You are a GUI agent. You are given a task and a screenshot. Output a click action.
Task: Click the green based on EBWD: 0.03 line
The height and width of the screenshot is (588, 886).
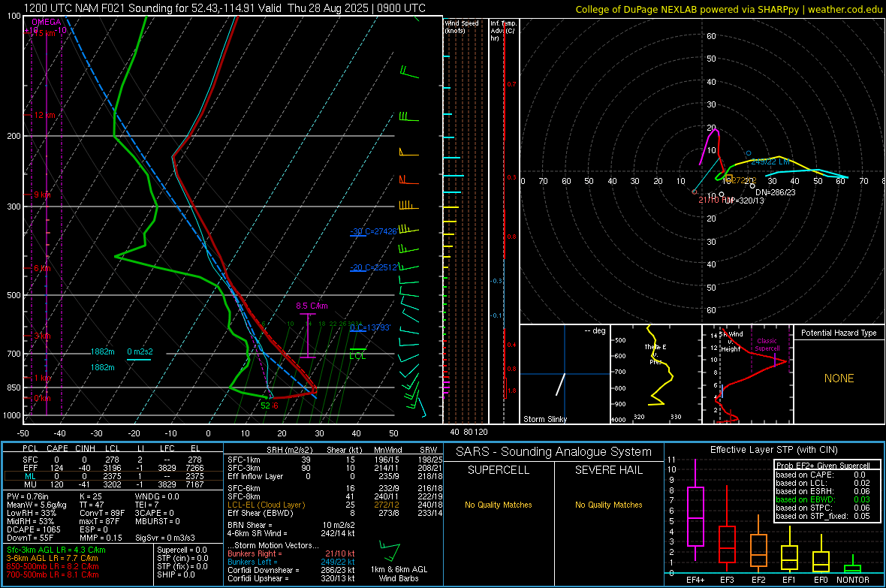(823, 499)
